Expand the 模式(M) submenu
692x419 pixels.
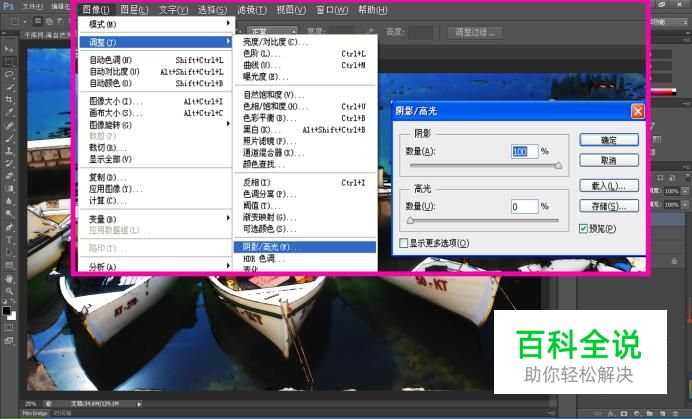pyautogui.click(x=156, y=24)
